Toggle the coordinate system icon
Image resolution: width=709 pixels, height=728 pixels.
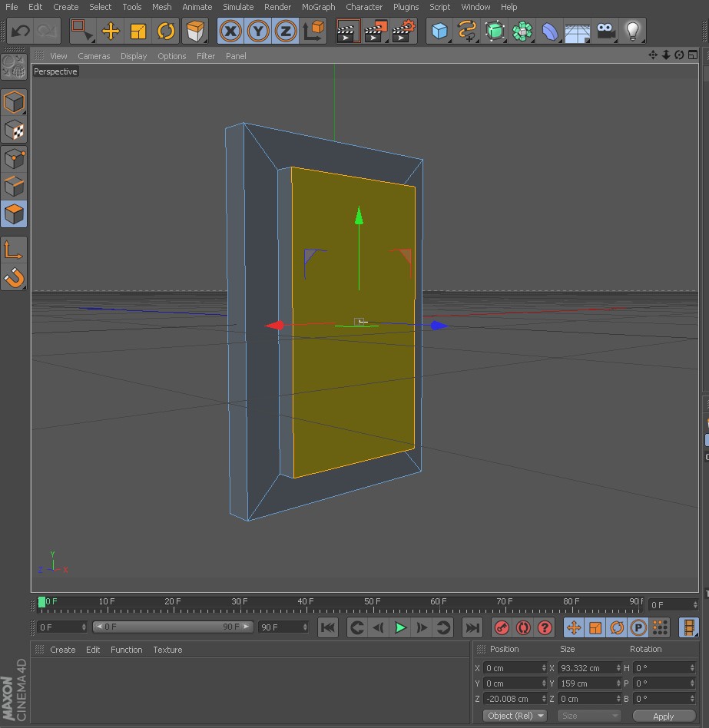[313, 31]
